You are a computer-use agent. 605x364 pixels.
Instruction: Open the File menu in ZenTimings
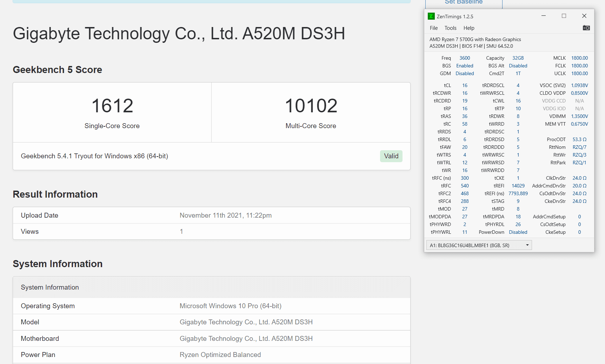tap(434, 28)
